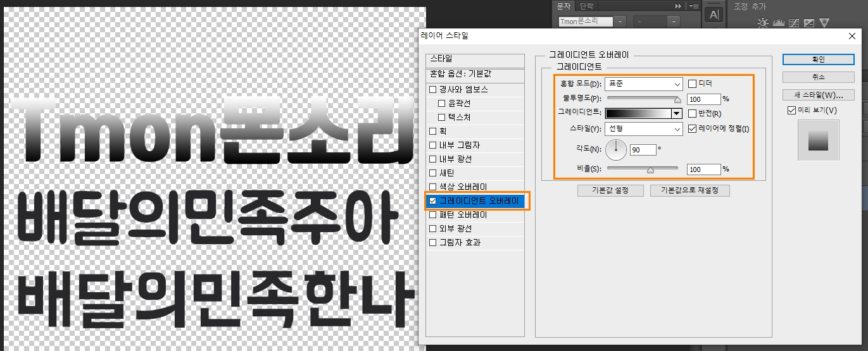Viewport: 868px width, 351px height.
Task: Enable the 새틴 checkbox
Action: (434, 173)
